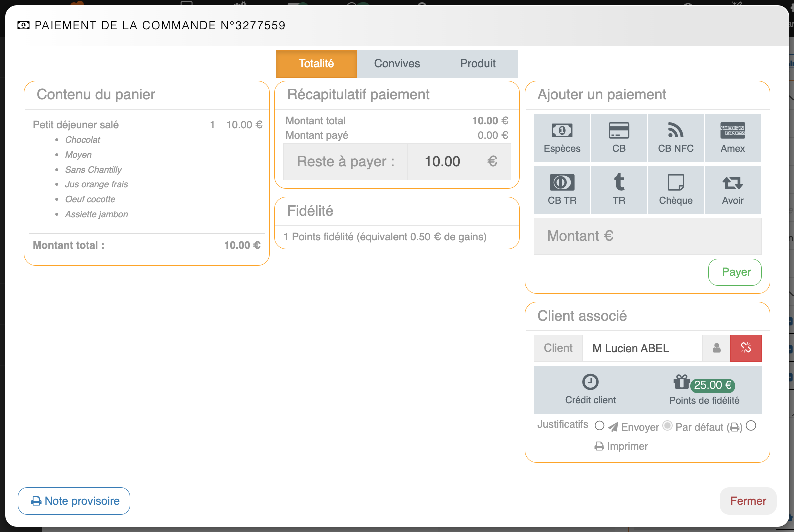This screenshot has height=532, width=794.
Task: Switch to the Convives tab
Action: coord(397,64)
